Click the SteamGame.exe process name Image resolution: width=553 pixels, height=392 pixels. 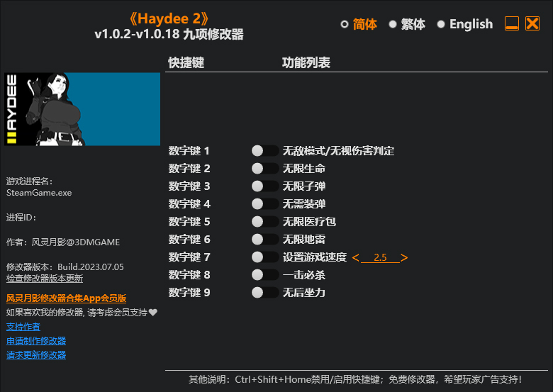tap(39, 193)
